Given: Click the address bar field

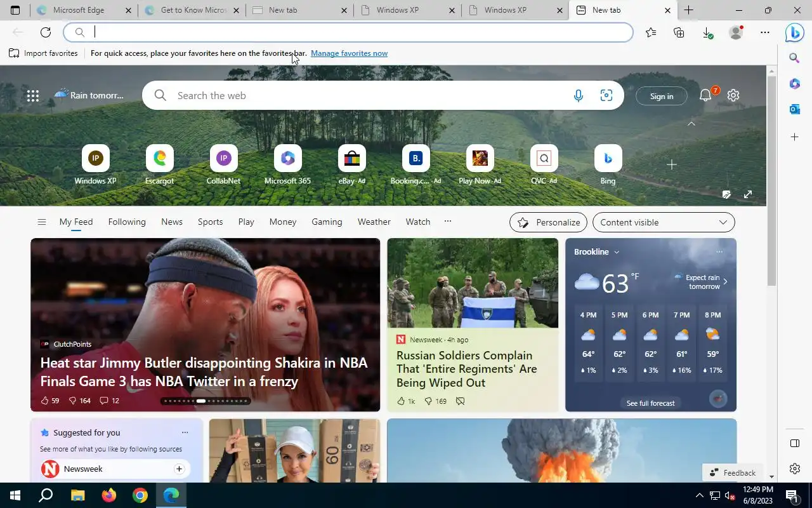Looking at the screenshot, I should [348, 32].
